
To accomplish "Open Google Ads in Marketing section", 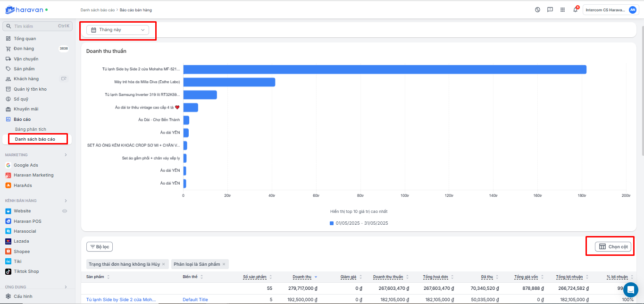I will coord(25,165).
